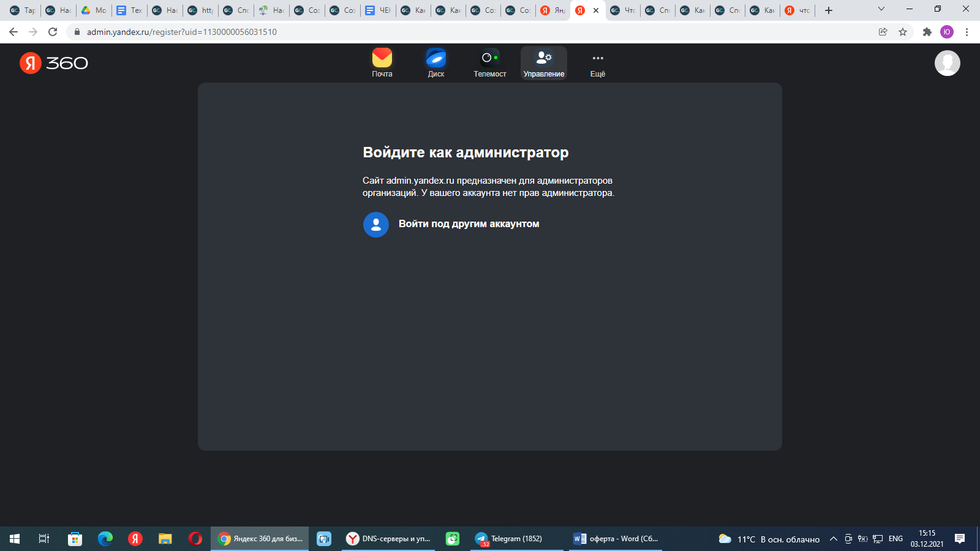Click the blue account icon beside login link

click(376, 225)
